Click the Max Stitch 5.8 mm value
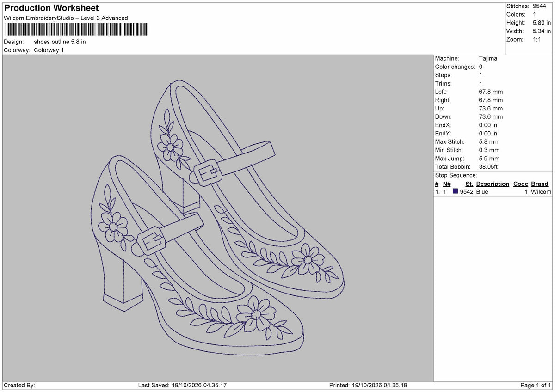The image size is (555, 392). [489, 142]
